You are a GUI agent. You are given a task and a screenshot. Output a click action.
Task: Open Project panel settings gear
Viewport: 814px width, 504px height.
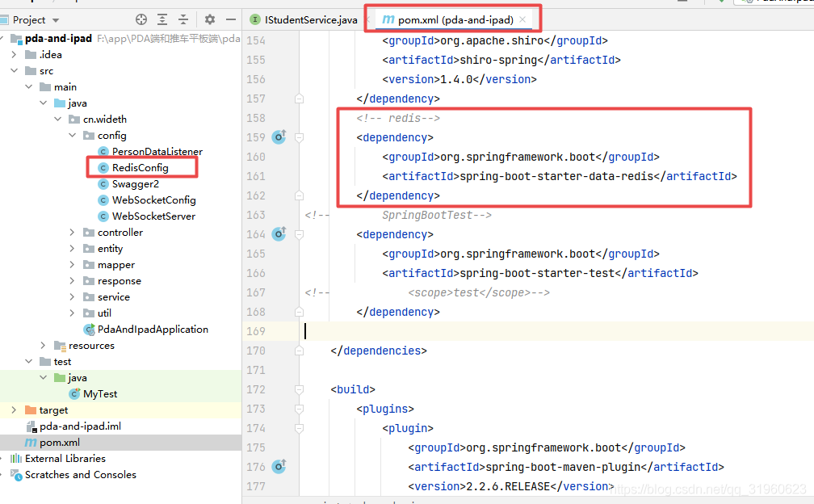click(x=210, y=19)
